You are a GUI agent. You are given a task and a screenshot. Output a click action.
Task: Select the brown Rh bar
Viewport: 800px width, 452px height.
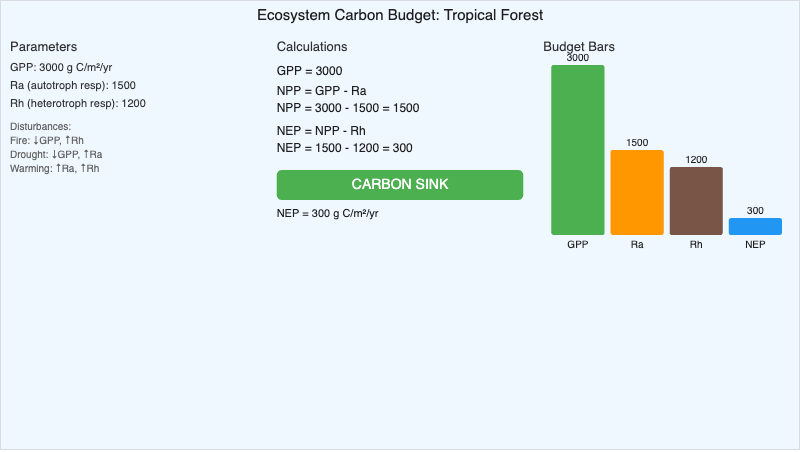[696, 201]
